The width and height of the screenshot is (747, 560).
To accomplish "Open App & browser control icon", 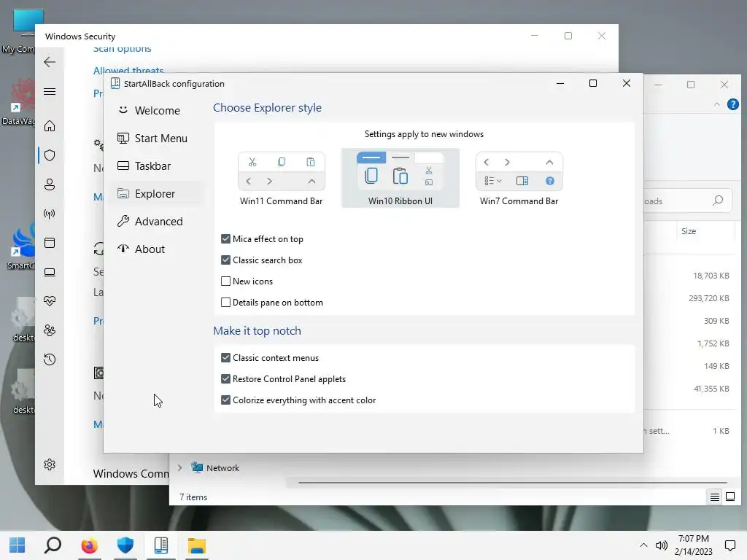I will [x=50, y=243].
